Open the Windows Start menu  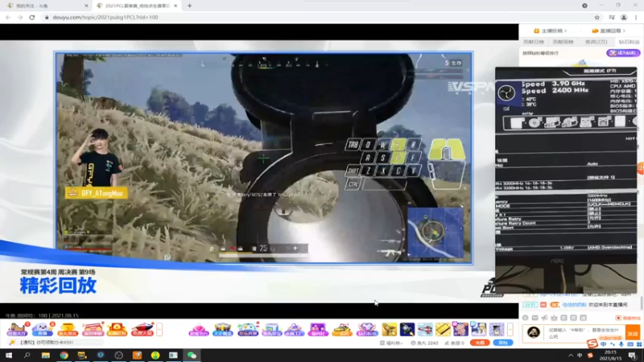(x=9, y=356)
